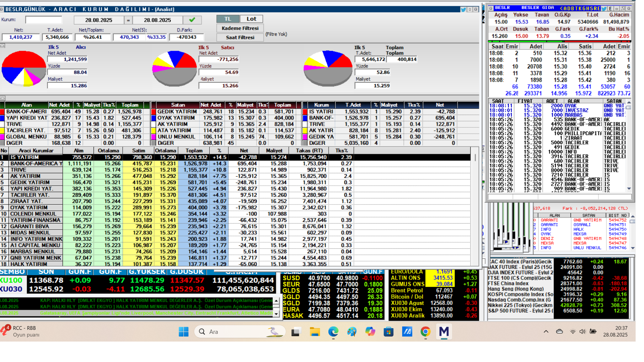Click the red BANK-OF-AMERI color swatch in Alan list
Viewport: 644px width, 362px height.
(2, 112)
